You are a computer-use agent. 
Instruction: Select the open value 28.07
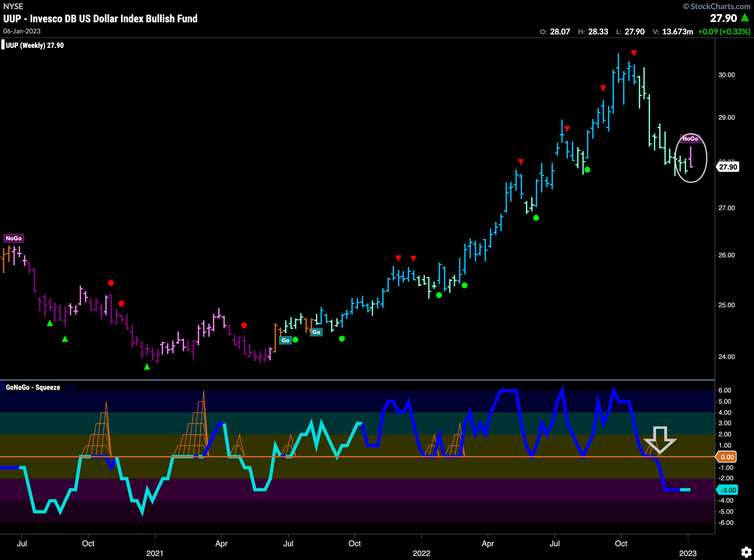tap(560, 31)
